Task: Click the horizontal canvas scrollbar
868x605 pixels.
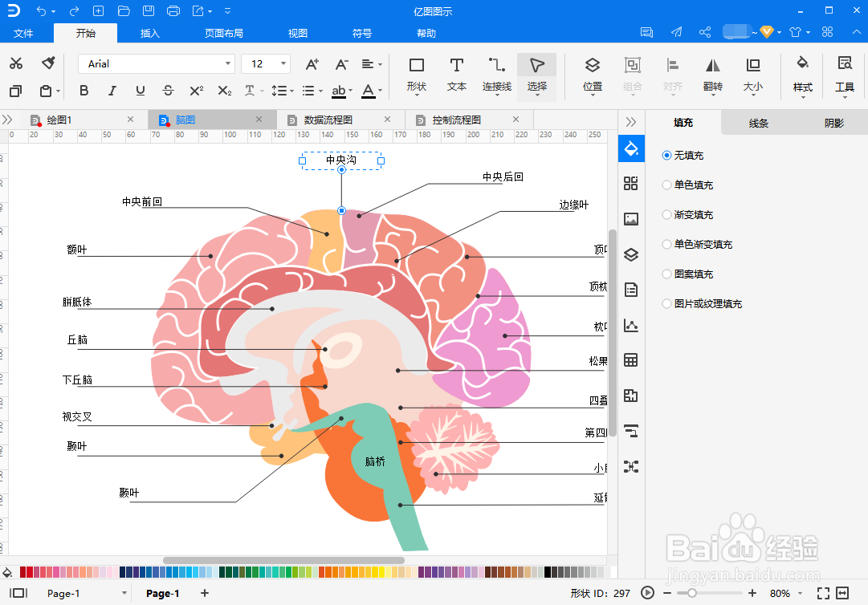Action: 283,560
